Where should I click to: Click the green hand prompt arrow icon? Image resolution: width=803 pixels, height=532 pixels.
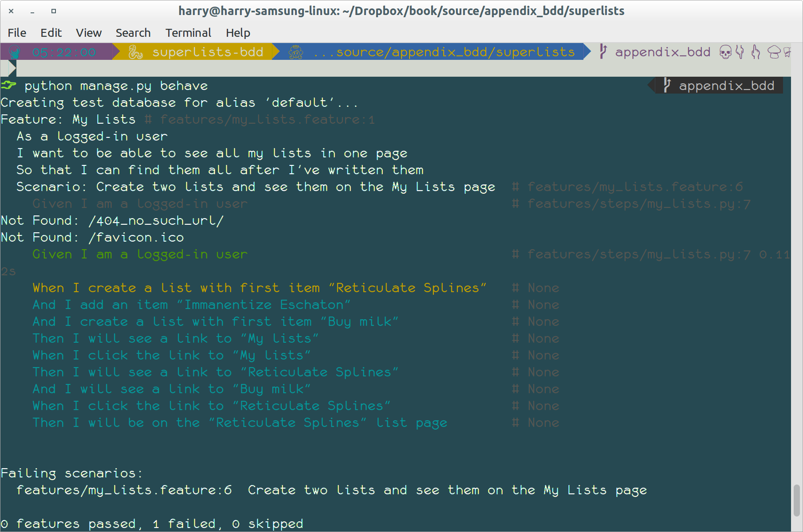pos(9,85)
